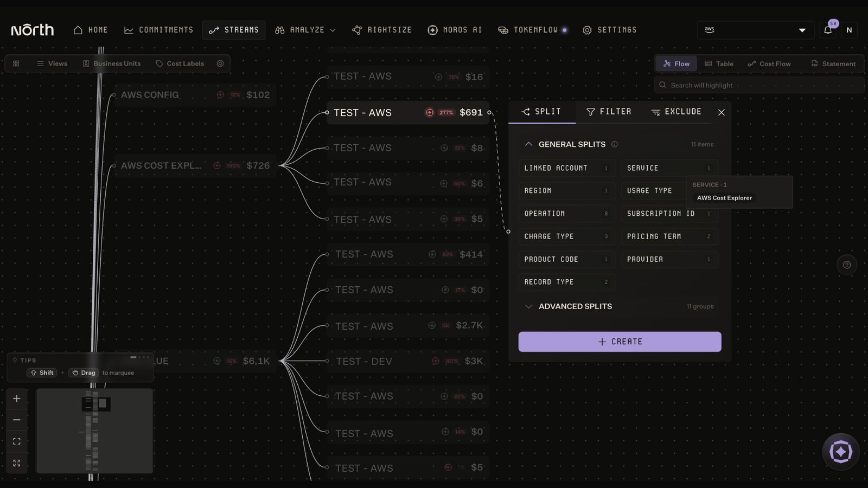868x488 pixels.
Task: Switch to Cost Flow view
Action: [769, 63]
